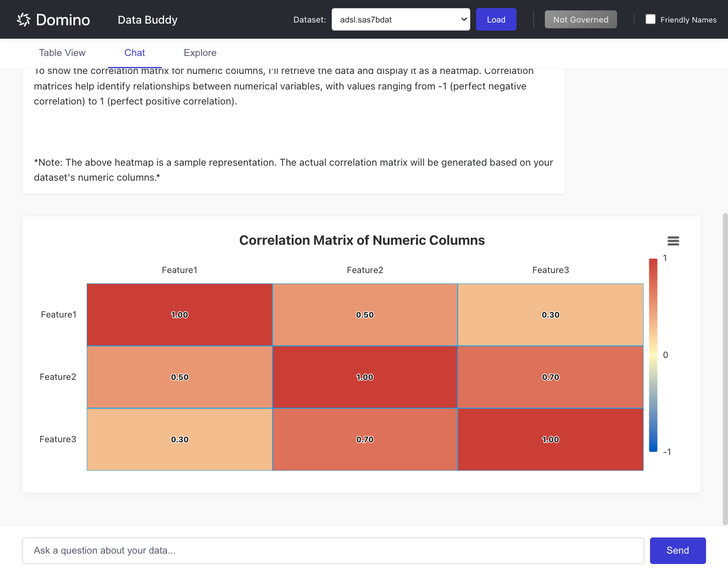The image size is (728, 575).
Task: Click the Feature2 row label
Action: pyautogui.click(x=58, y=377)
